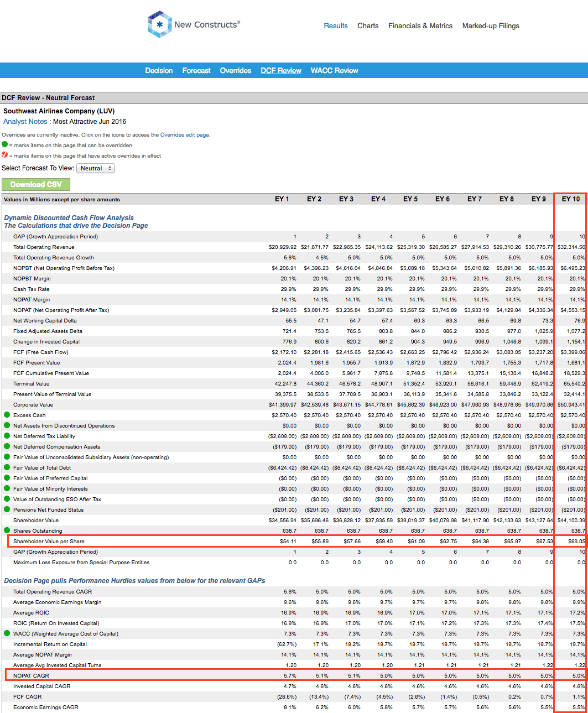Image resolution: width=588 pixels, height=713 pixels.
Task: Click override icon for Pensions Net Funded Status
Action: (x=7, y=509)
